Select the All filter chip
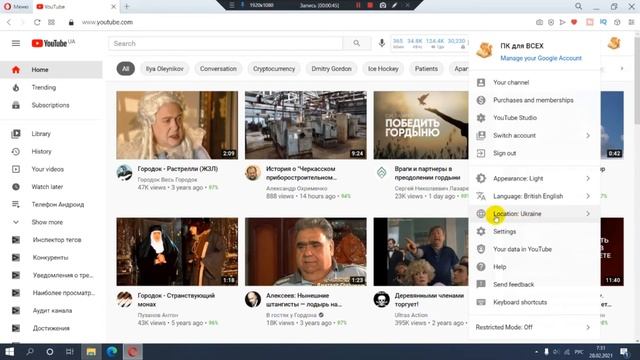The width and height of the screenshot is (640, 360). tap(126, 69)
